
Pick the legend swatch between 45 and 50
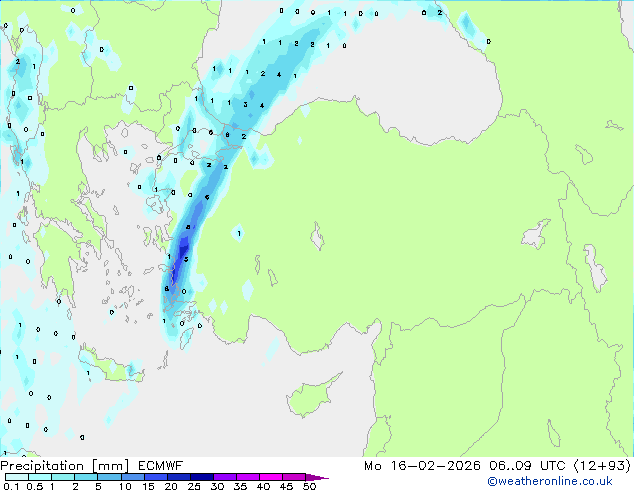[x=294, y=477]
